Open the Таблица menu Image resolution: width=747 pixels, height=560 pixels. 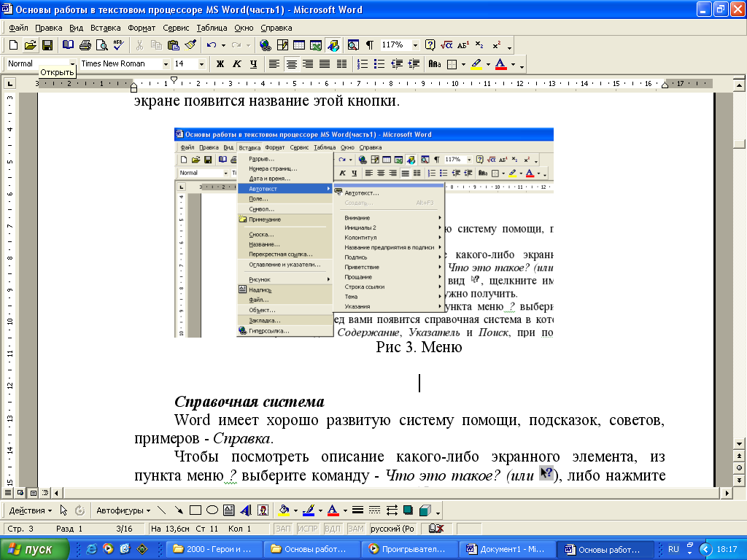click(212, 28)
